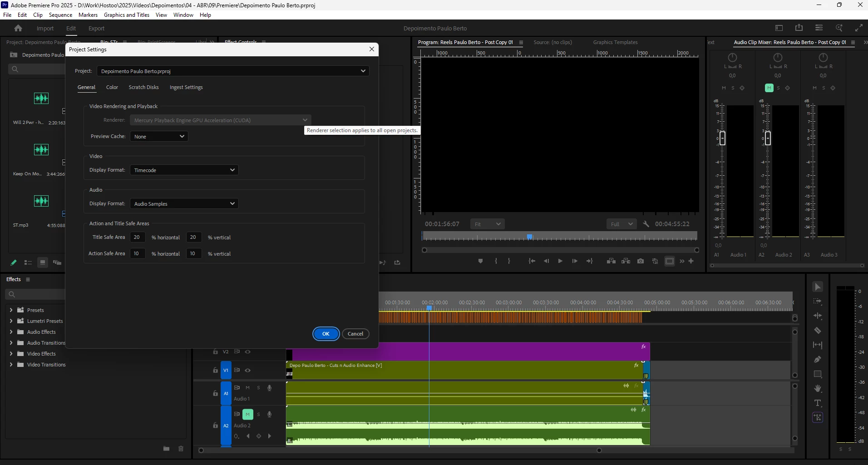This screenshot has height=465, width=868.
Task: Open the Full playback resolution dropdown
Action: click(621, 224)
